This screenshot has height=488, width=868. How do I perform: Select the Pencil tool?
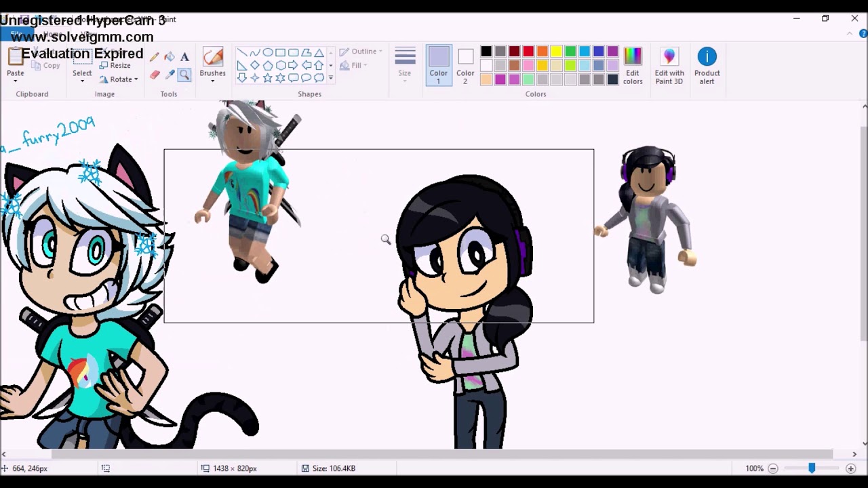coord(155,57)
